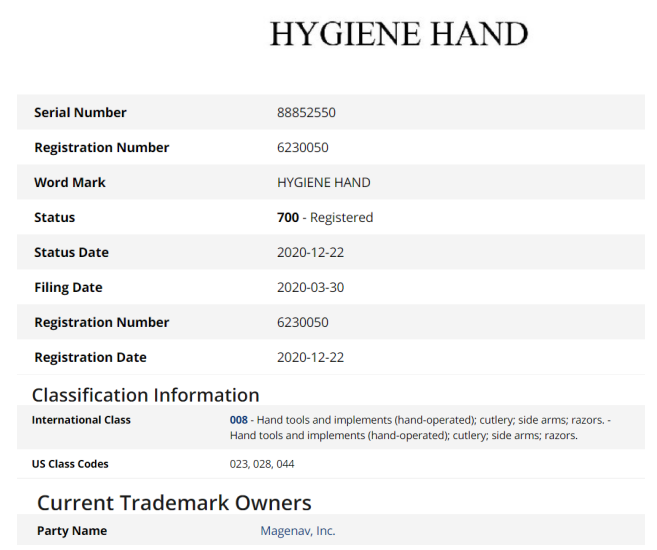Click the Classification Information heading
This screenshot has width=657, height=550.
[145, 395]
